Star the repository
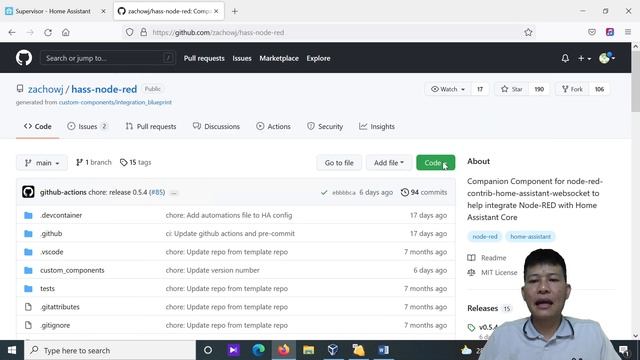The width and height of the screenshot is (640, 360). [511, 89]
